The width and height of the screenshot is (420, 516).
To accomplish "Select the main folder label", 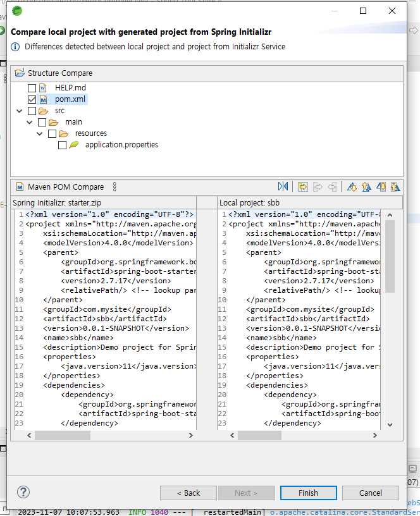I will [73, 122].
